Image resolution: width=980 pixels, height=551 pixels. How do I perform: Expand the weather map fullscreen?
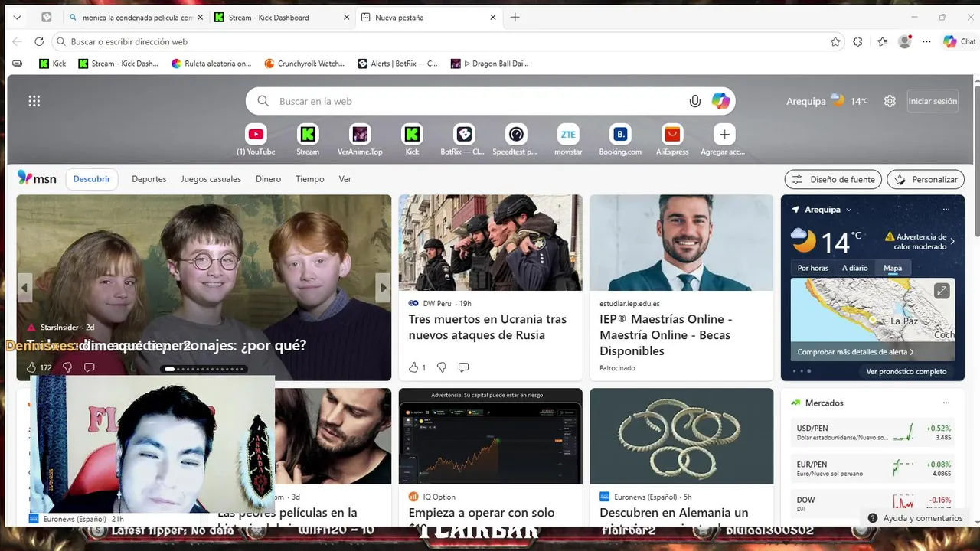click(942, 291)
